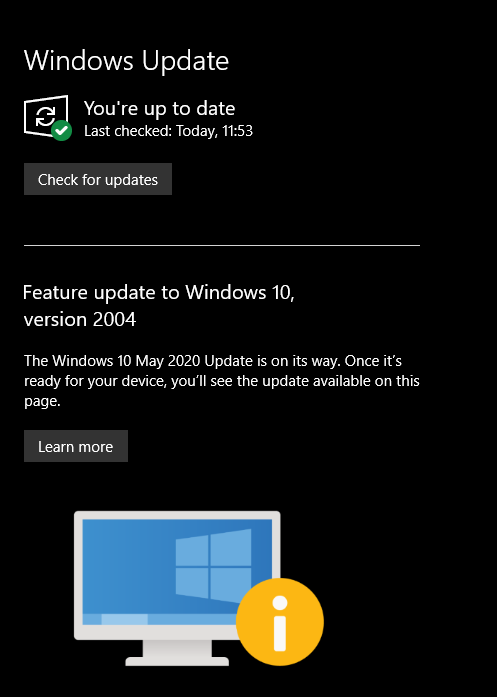Screen dimensions: 497x697
Task: Click the "version 2004" heading line
Action: pos(80,320)
